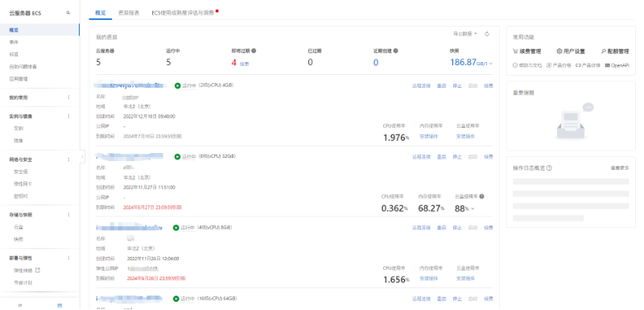Screen dimensions: 644x310
Task: Open 产品价格 link
Action: 559,66
